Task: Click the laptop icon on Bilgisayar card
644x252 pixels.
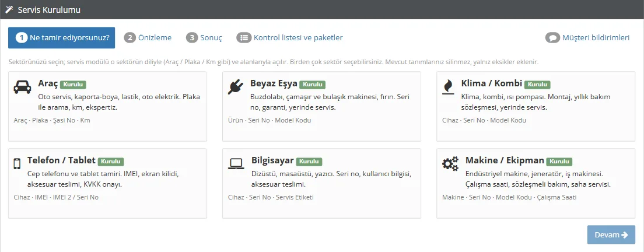Action: pyautogui.click(x=236, y=164)
